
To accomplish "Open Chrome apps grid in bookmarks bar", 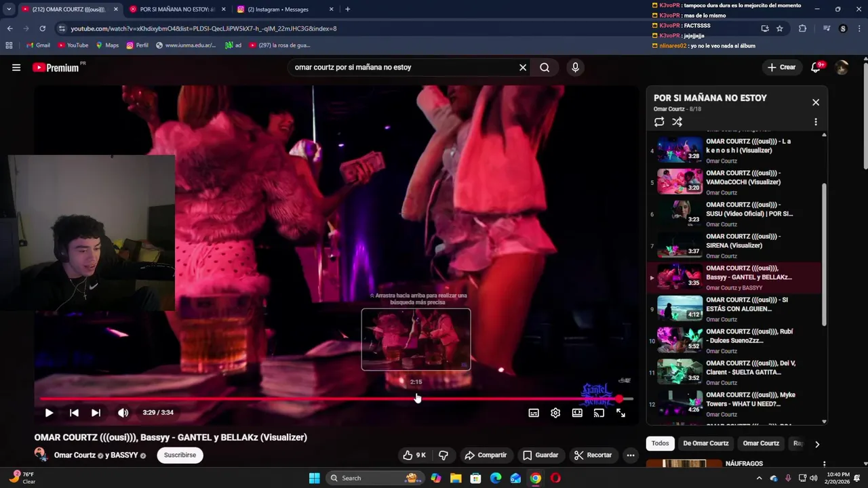I will click(9, 45).
